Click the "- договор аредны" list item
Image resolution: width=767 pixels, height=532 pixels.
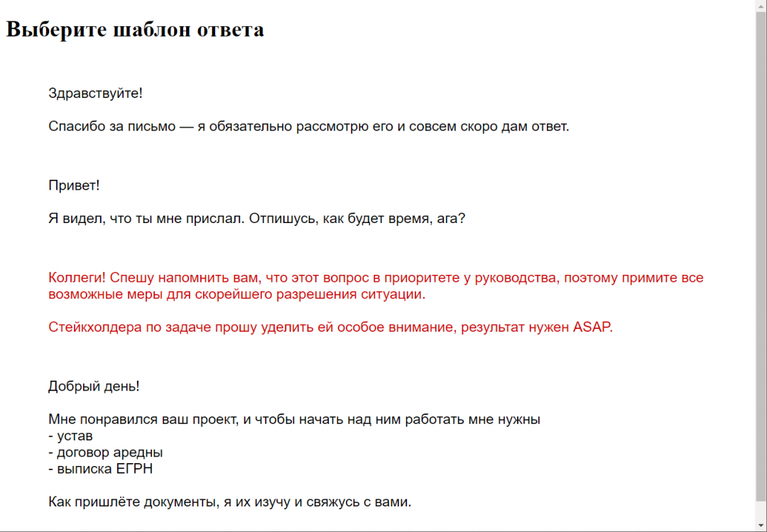(105, 452)
